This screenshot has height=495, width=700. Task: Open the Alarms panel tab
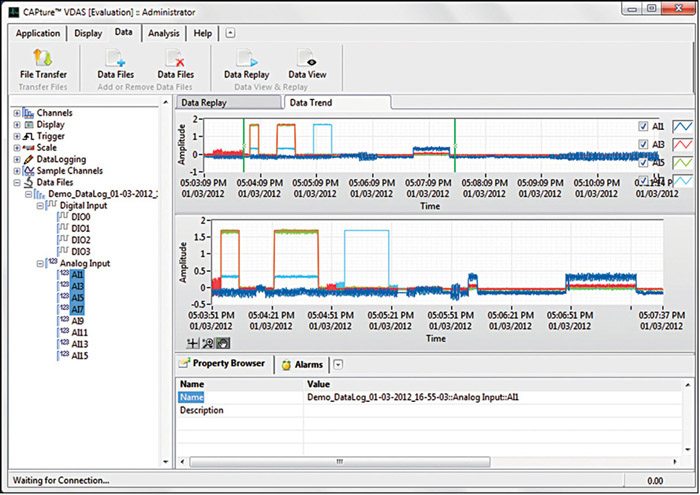click(x=309, y=365)
